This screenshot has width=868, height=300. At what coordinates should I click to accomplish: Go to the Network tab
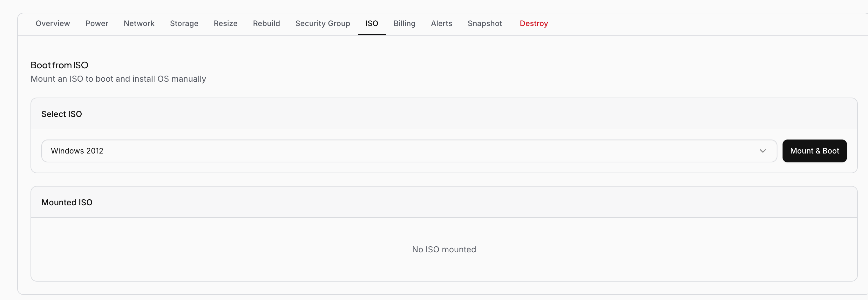[x=139, y=24]
